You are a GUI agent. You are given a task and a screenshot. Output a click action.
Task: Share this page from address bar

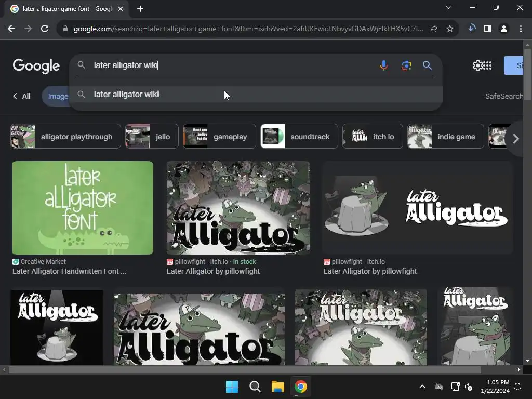coord(433,29)
